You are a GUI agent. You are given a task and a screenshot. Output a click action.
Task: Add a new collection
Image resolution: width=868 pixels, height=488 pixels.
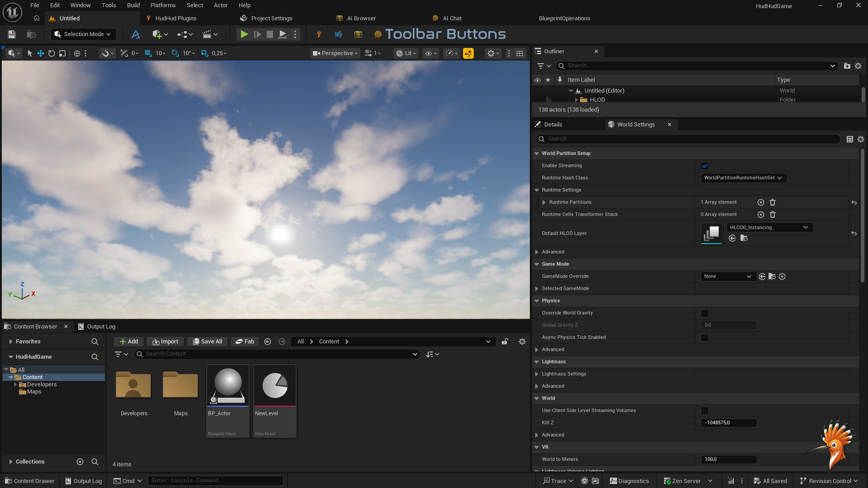click(80, 462)
